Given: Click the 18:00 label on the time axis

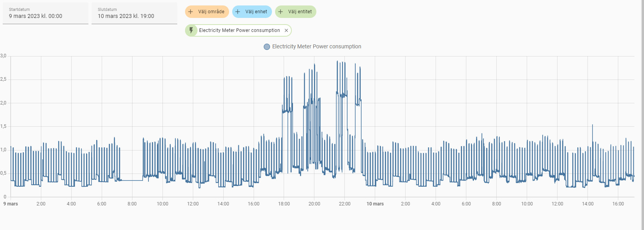Looking at the screenshot, I should (x=284, y=204).
